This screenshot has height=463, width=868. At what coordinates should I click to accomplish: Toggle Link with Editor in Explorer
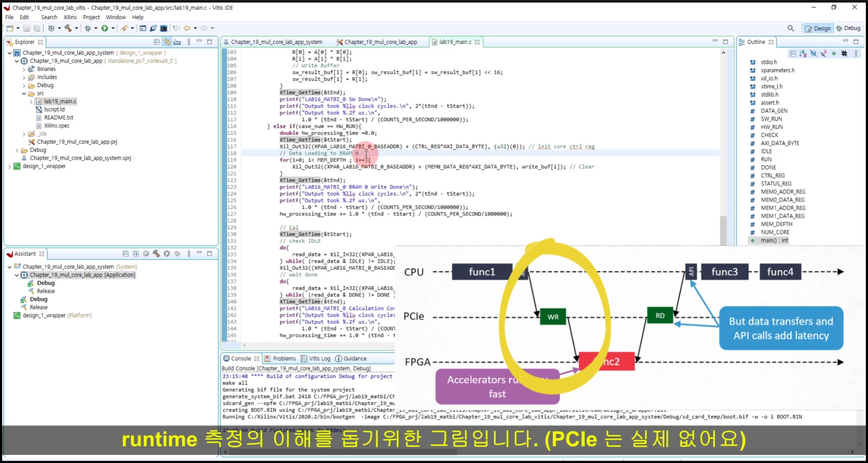coord(167,42)
